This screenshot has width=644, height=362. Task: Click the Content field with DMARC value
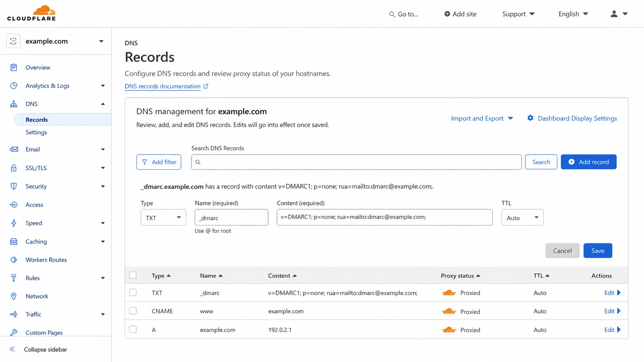pyautogui.click(x=384, y=217)
